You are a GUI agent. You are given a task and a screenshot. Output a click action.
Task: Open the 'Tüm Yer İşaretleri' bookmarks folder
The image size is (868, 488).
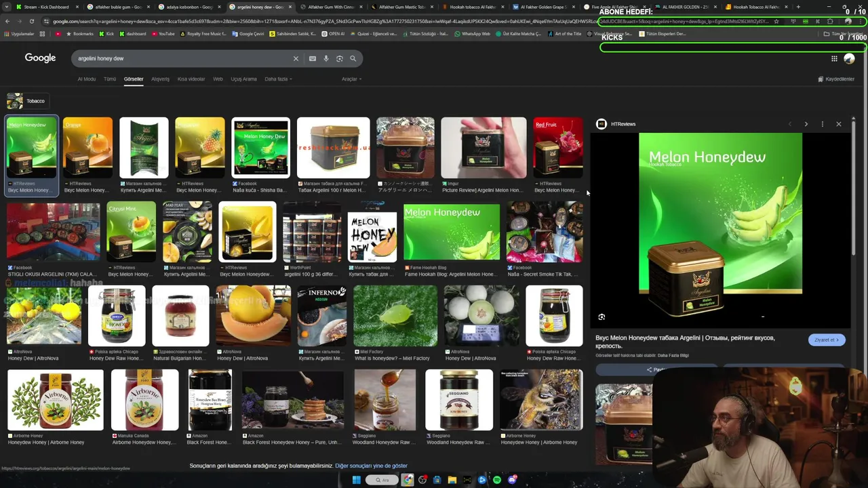click(x=844, y=34)
